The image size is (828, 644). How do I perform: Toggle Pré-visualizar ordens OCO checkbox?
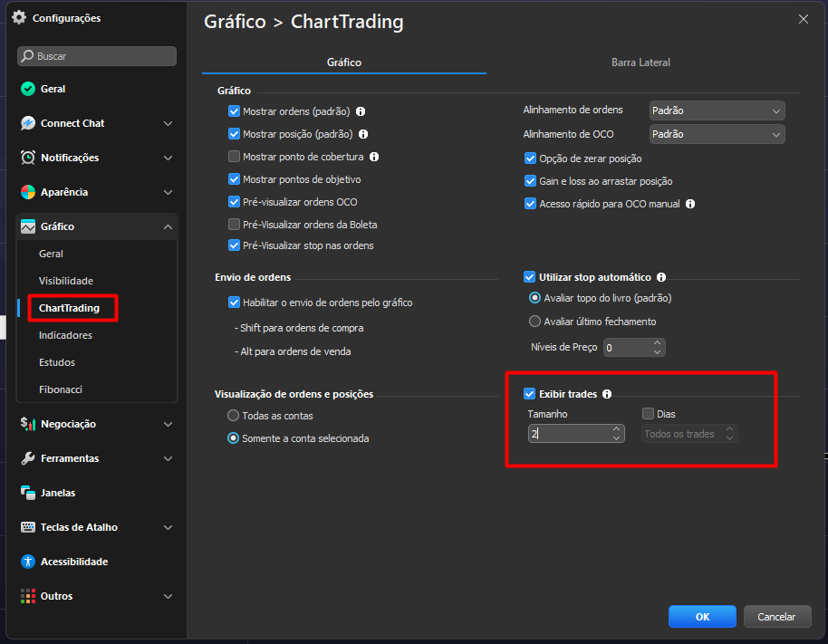tap(234, 202)
